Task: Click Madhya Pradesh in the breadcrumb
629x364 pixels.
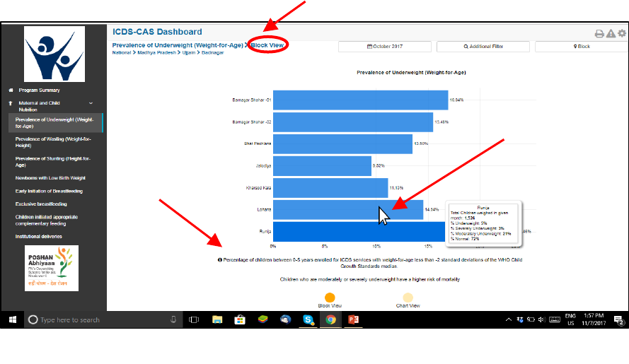Action: tap(156, 52)
